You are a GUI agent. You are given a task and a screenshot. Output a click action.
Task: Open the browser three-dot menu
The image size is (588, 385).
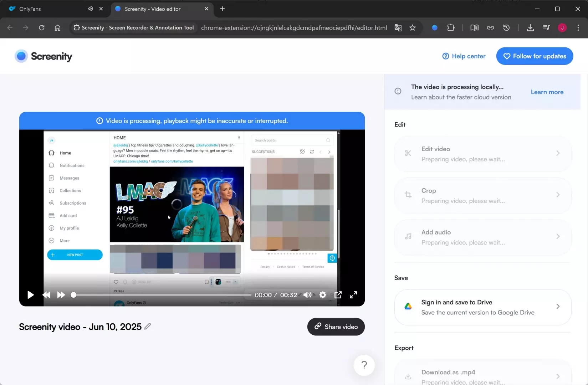point(578,27)
